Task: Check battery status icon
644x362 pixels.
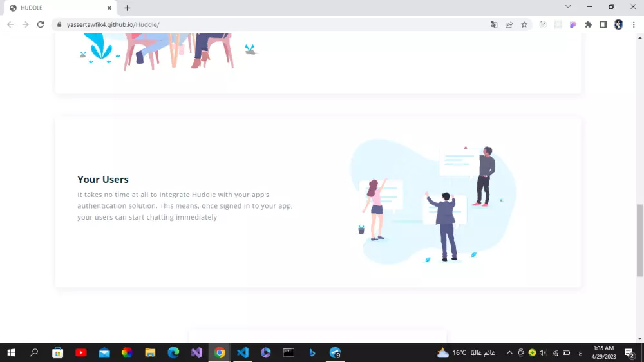Action: [x=566, y=352]
